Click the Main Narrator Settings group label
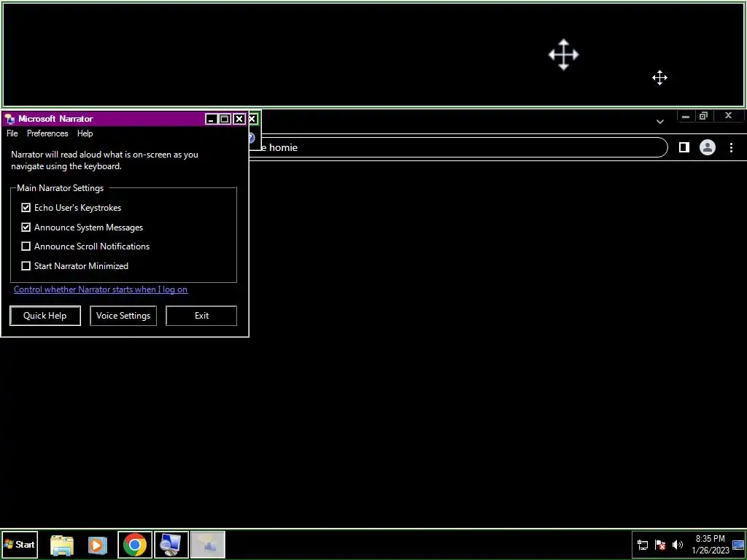 coord(60,188)
